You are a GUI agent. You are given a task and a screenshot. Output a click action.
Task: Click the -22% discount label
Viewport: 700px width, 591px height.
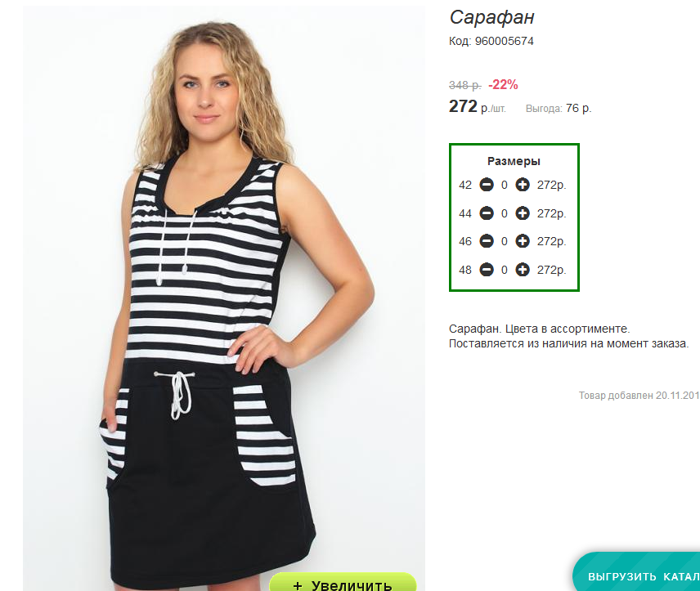503,84
